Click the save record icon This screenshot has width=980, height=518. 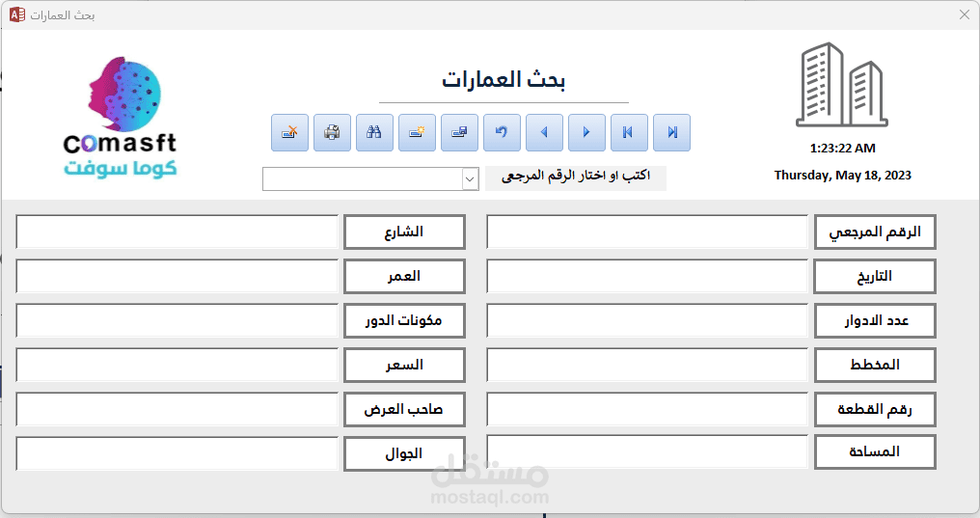[x=459, y=133]
